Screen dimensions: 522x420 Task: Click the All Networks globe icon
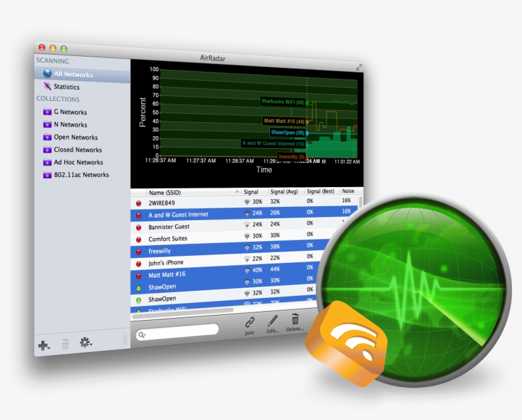[47, 73]
